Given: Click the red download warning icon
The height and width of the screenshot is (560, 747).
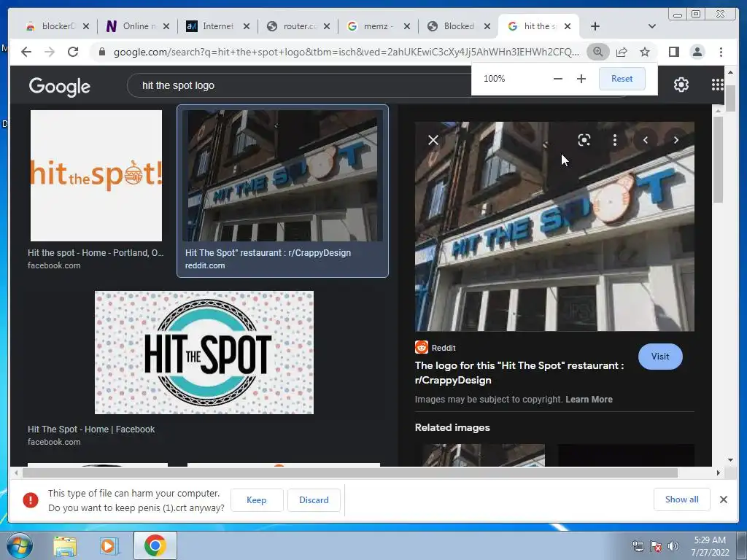Looking at the screenshot, I should pos(31,500).
